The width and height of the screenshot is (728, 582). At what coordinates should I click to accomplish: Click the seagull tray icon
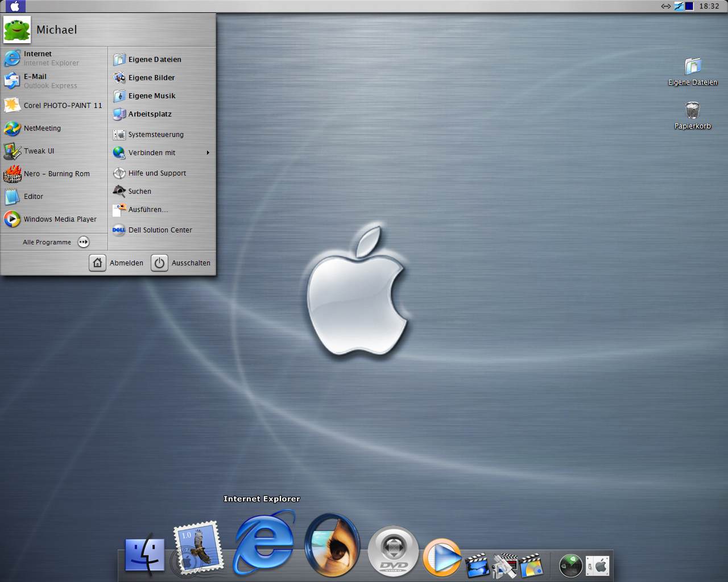(679, 6)
